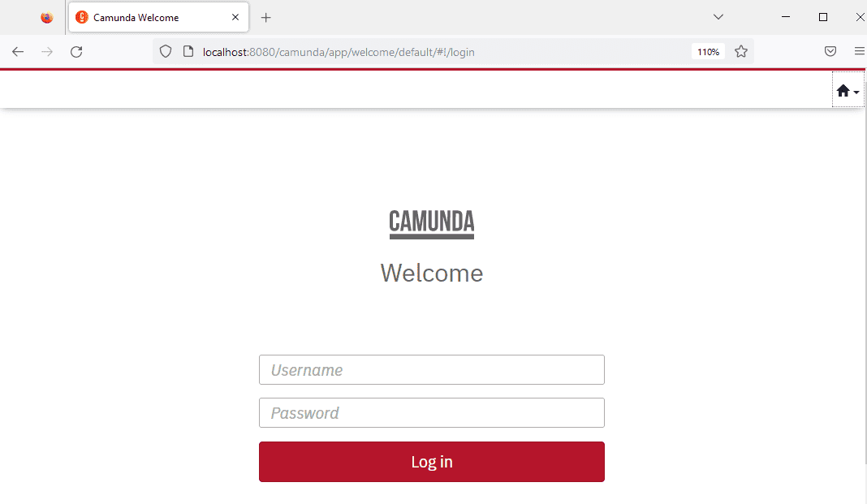Go forward using the forward arrow
The image size is (867, 504).
pos(47,52)
